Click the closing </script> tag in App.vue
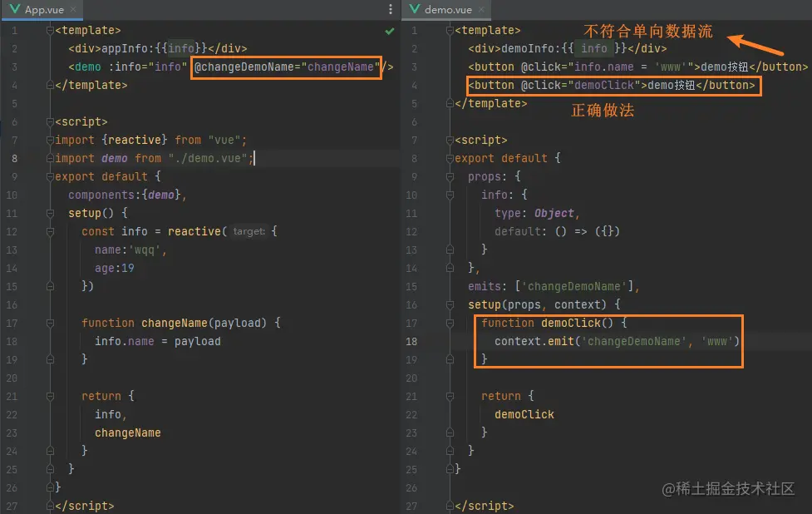 click(85, 506)
